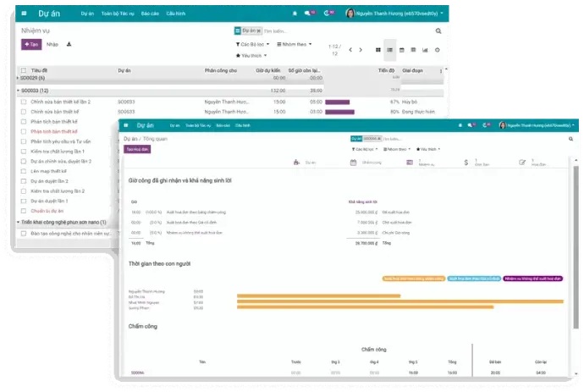Tick checkbox for Chỉnh sửa bản thiết kế lần 2
Image resolution: width=584 pixels, height=392 pixels.
pyautogui.click(x=24, y=102)
